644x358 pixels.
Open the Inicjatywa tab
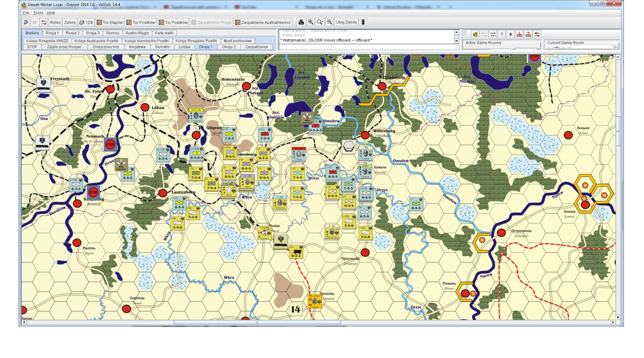pyautogui.click(x=137, y=47)
